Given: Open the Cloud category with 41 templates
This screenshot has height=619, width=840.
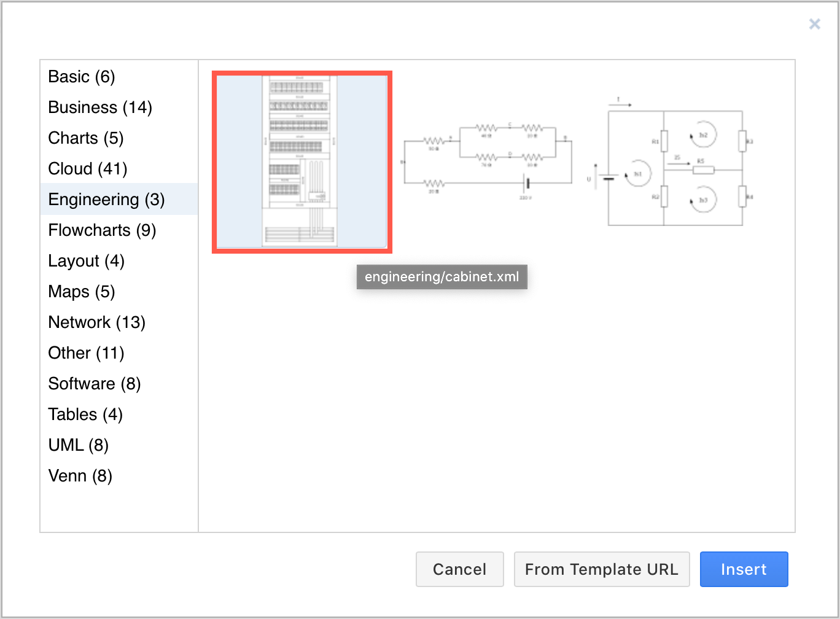Looking at the screenshot, I should click(87, 168).
